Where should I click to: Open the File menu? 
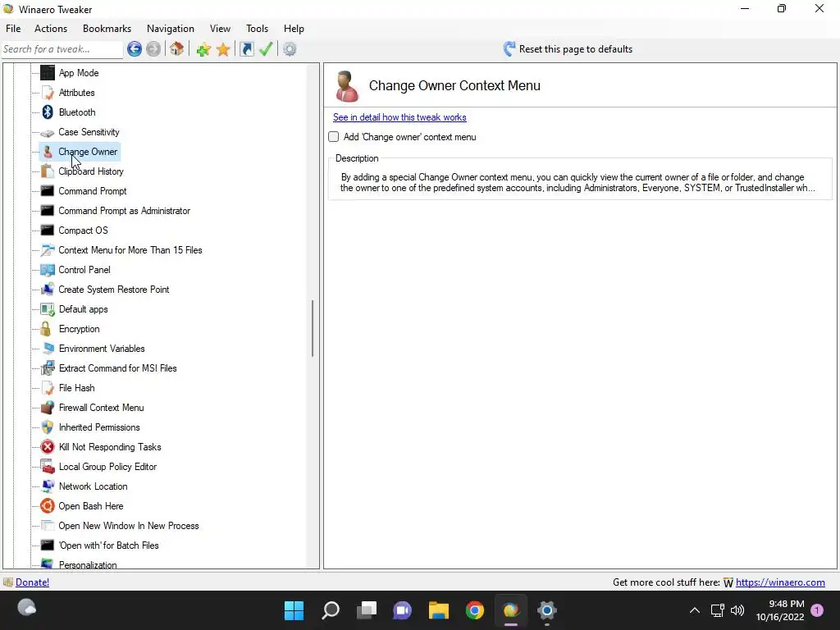pos(13,29)
